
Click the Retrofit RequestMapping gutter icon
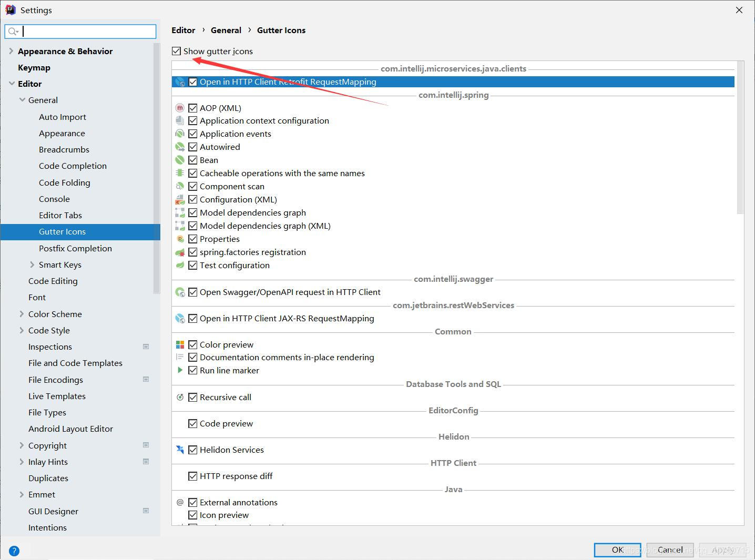pyautogui.click(x=180, y=82)
